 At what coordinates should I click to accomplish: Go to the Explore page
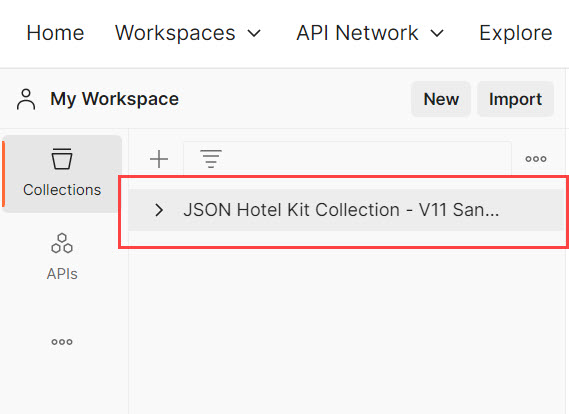click(x=516, y=33)
